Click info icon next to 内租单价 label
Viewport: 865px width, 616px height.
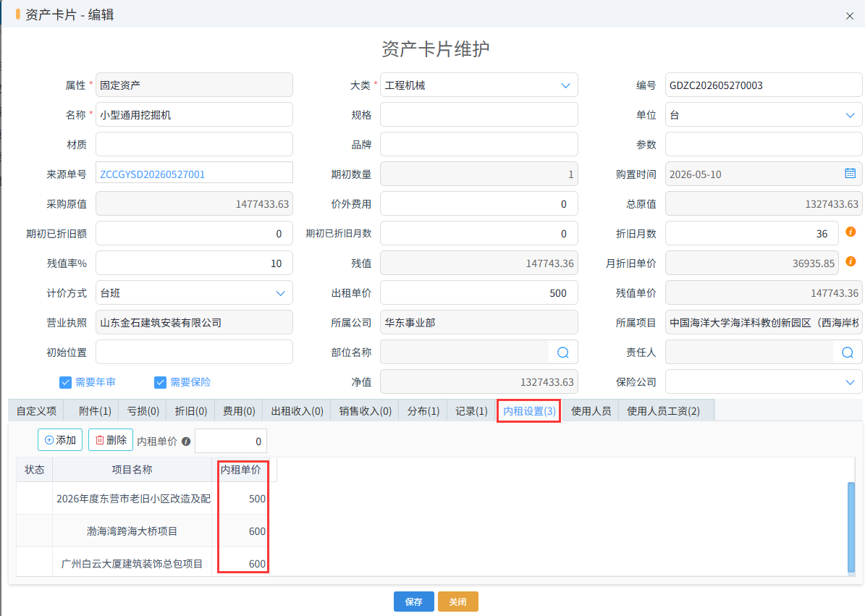pyautogui.click(x=186, y=441)
